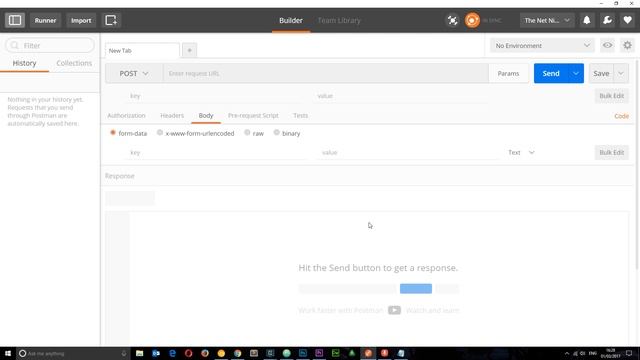The height and width of the screenshot is (360, 640).
Task: Open the interceptor/proxy capture icon
Action: [452, 20]
